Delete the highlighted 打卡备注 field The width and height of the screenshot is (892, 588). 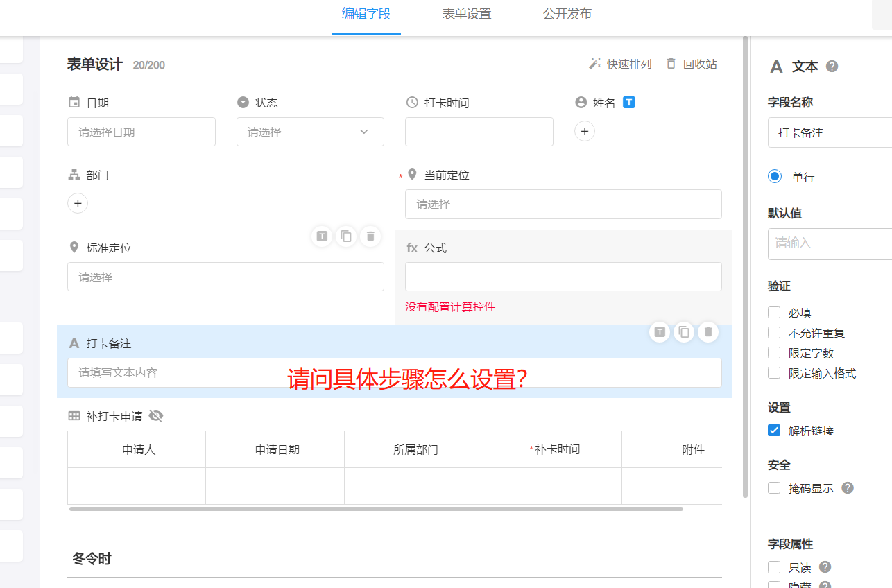[707, 332]
